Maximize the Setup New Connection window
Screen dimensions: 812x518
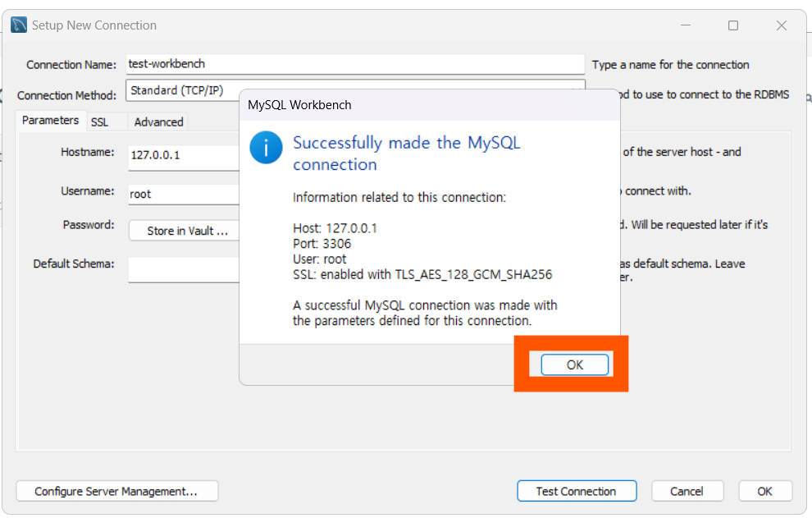pyautogui.click(x=732, y=25)
